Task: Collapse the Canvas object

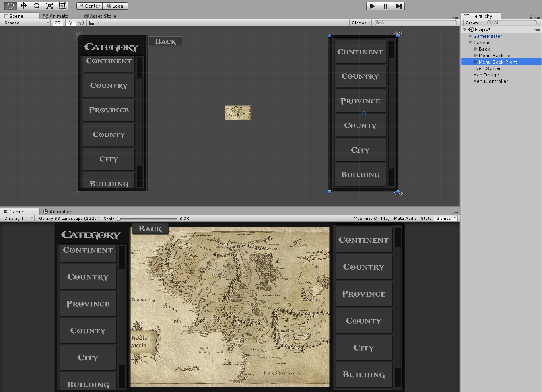Action: point(470,43)
